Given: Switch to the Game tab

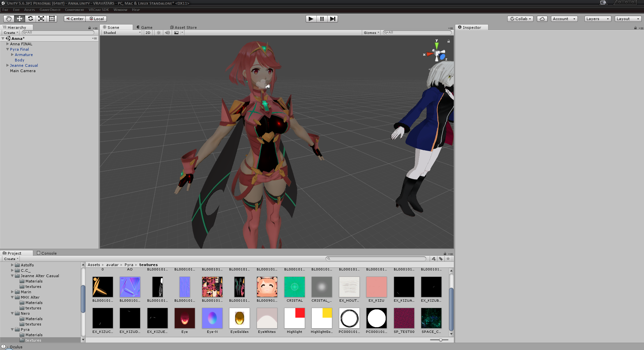Looking at the screenshot, I should click(x=144, y=28).
